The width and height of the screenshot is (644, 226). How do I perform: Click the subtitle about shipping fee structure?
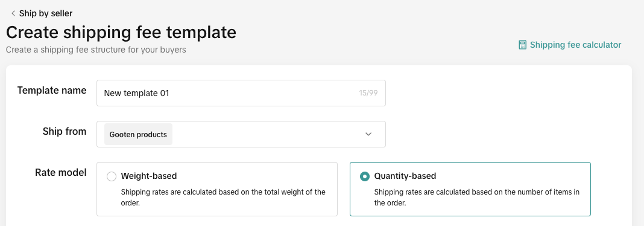click(x=96, y=50)
